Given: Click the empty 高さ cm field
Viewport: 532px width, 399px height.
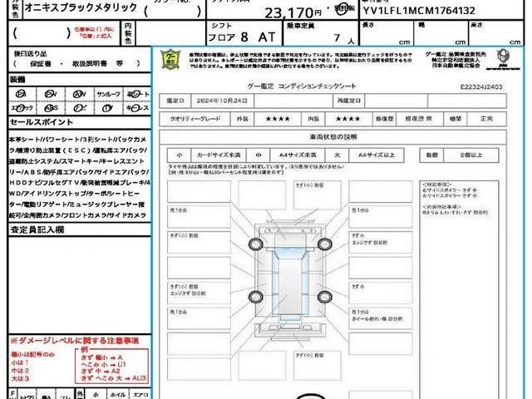Looking at the screenshot, I should pyautogui.click(x=496, y=33).
